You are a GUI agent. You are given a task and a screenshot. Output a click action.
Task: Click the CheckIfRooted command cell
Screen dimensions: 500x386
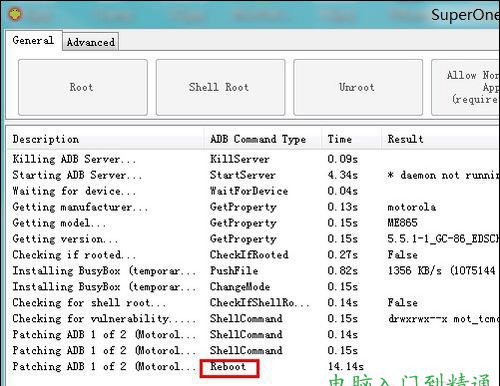[x=249, y=255]
